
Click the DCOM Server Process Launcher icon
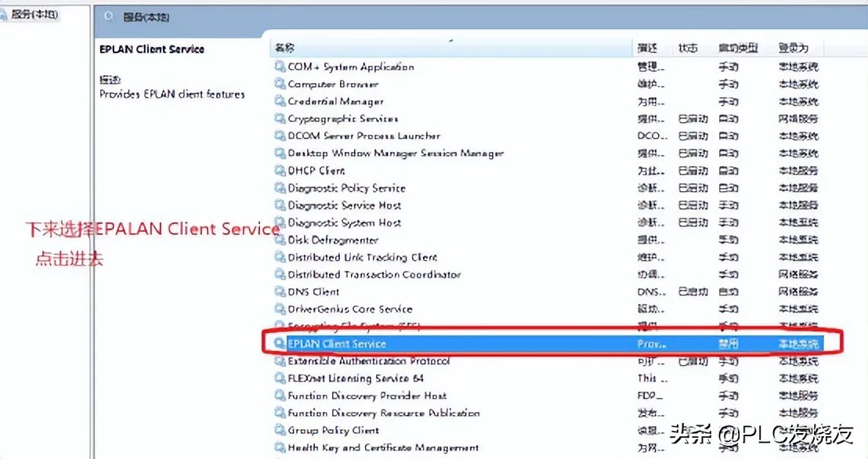280,136
